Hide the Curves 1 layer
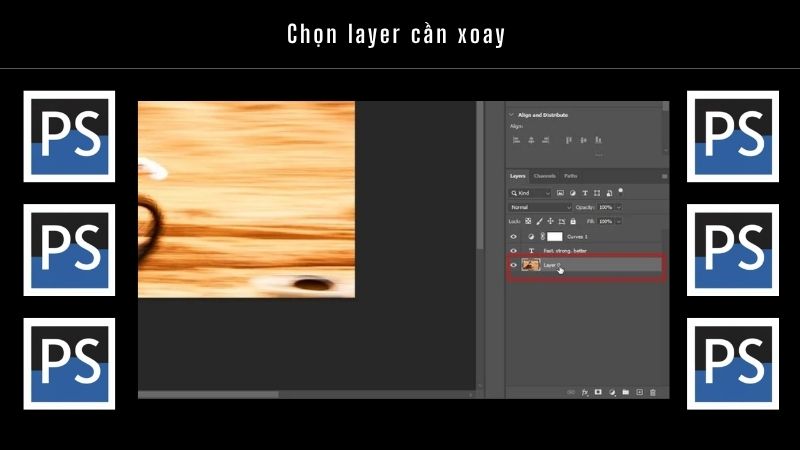 514,236
